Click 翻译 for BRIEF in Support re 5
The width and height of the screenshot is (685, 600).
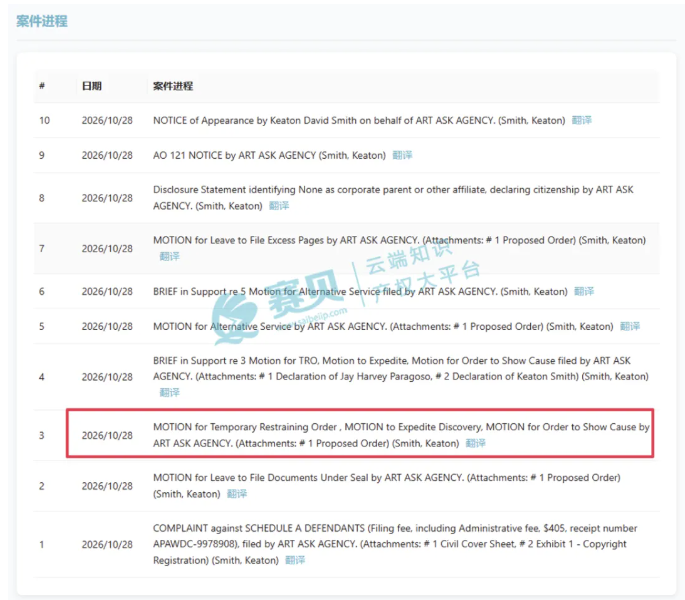(x=584, y=291)
